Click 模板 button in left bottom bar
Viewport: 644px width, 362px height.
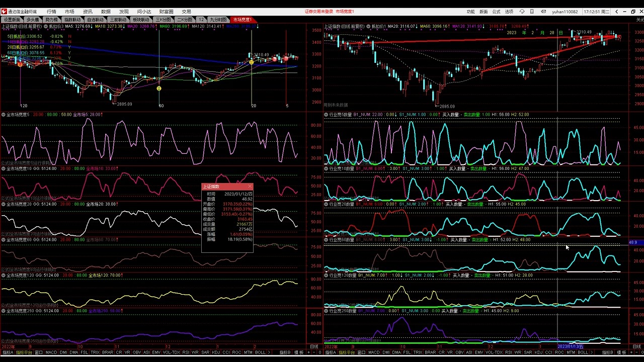coord(298,352)
